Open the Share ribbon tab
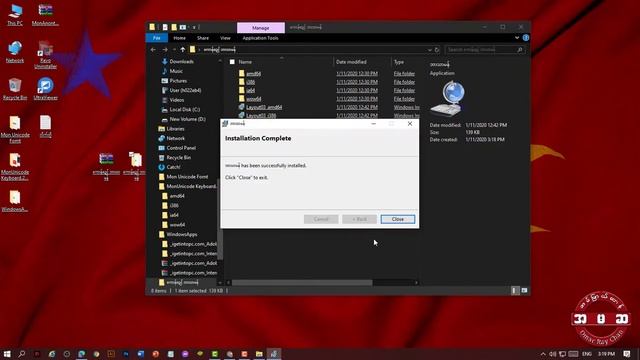Image resolution: width=640 pixels, height=360 pixels. pos(203,38)
